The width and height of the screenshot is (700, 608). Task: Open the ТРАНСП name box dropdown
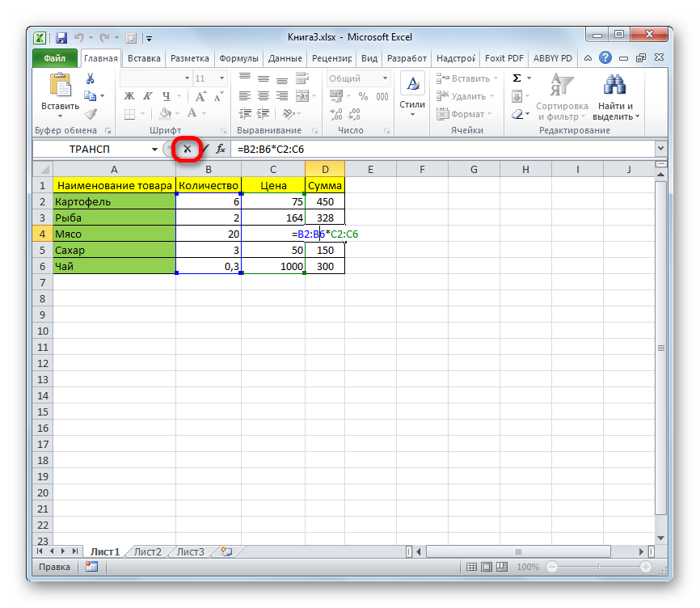(x=154, y=150)
